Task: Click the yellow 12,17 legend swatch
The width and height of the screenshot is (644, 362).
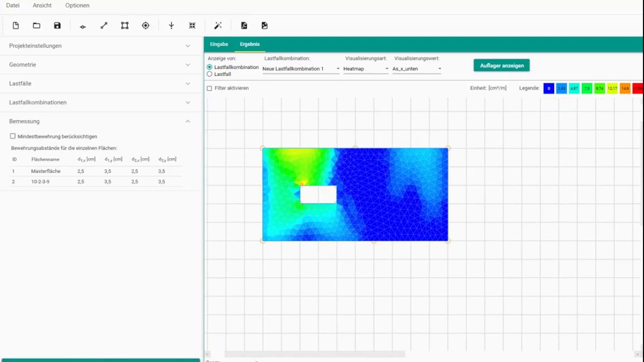Action: (612, 88)
